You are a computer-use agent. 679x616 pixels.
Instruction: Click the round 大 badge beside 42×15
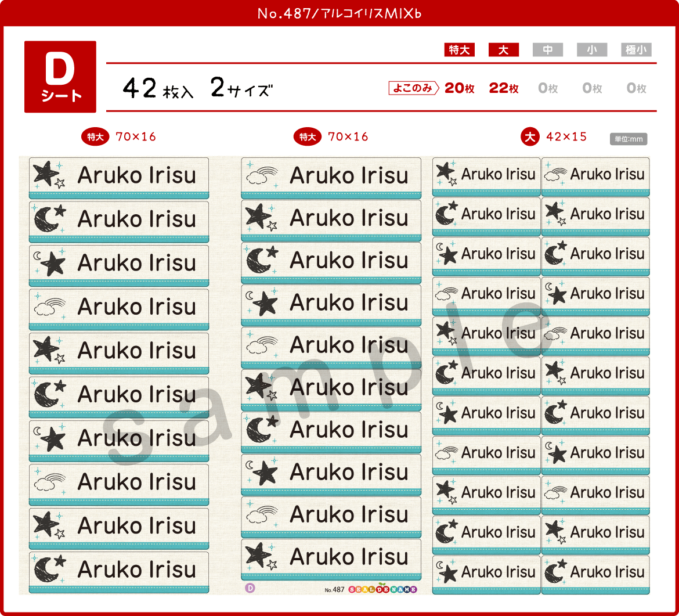(530, 137)
